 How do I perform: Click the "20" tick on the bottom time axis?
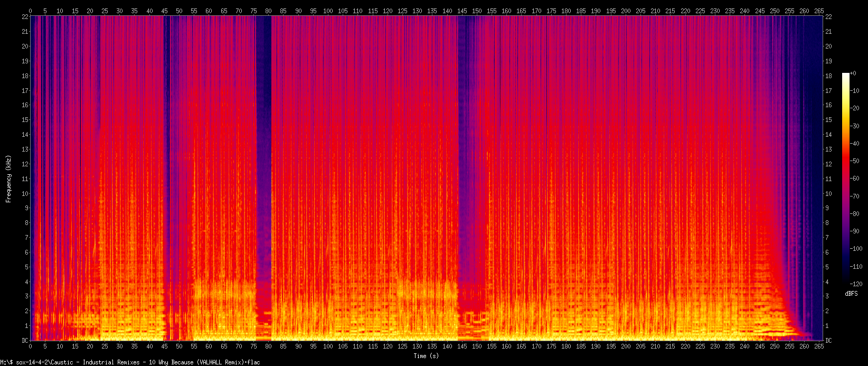coord(90,346)
